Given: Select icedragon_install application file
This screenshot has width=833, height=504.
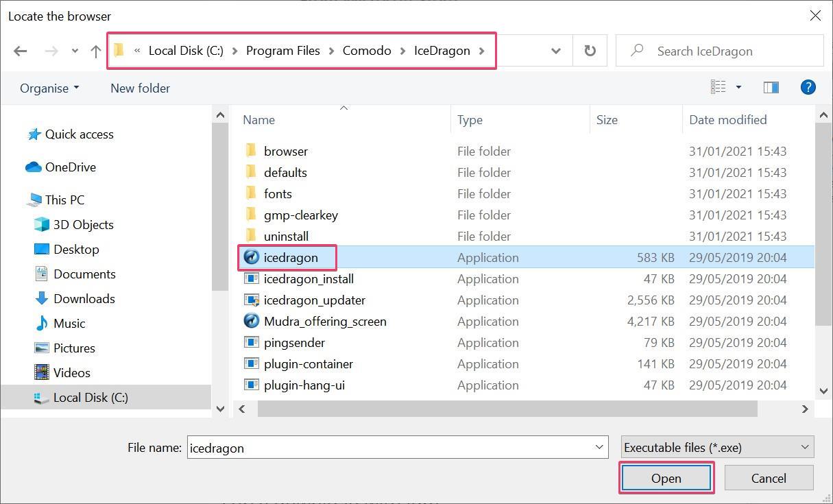Looking at the screenshot, I should tap(309, 278).
